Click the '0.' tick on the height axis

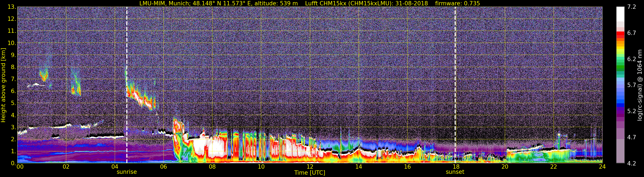pyautogui.click(x=13, y=163)
